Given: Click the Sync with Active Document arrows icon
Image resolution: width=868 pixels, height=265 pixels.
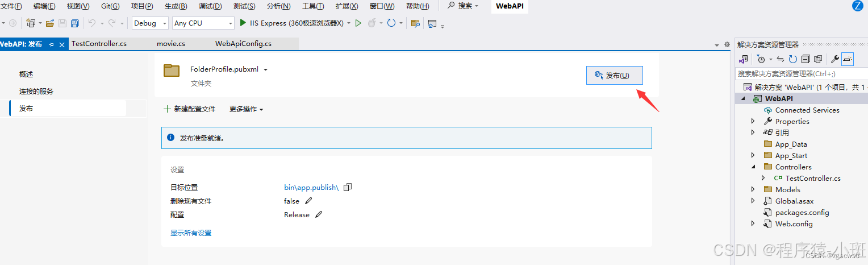Looking at the screenshot, I should [781, 59].
